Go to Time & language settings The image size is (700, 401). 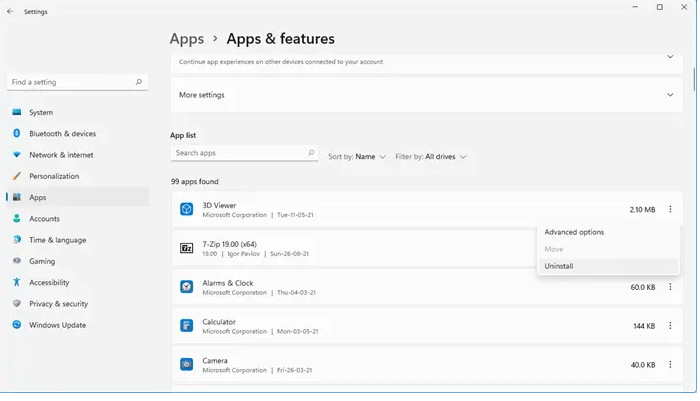tap(78, 239)
